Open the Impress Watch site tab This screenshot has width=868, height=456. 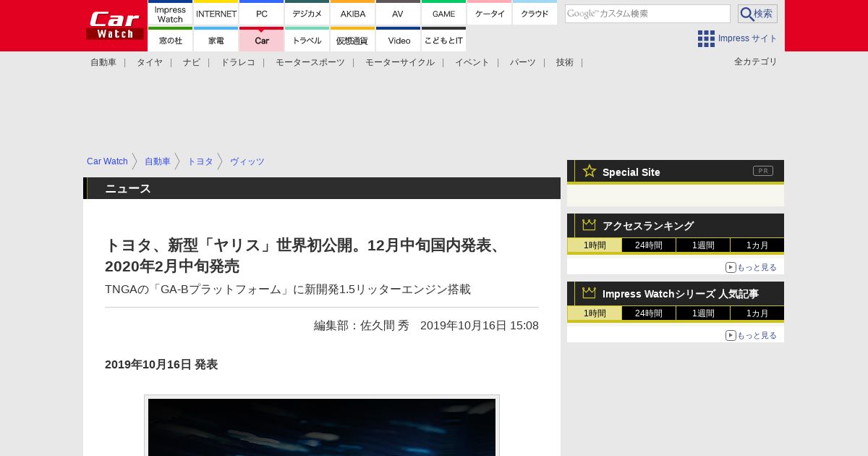(x=170, y=13)
